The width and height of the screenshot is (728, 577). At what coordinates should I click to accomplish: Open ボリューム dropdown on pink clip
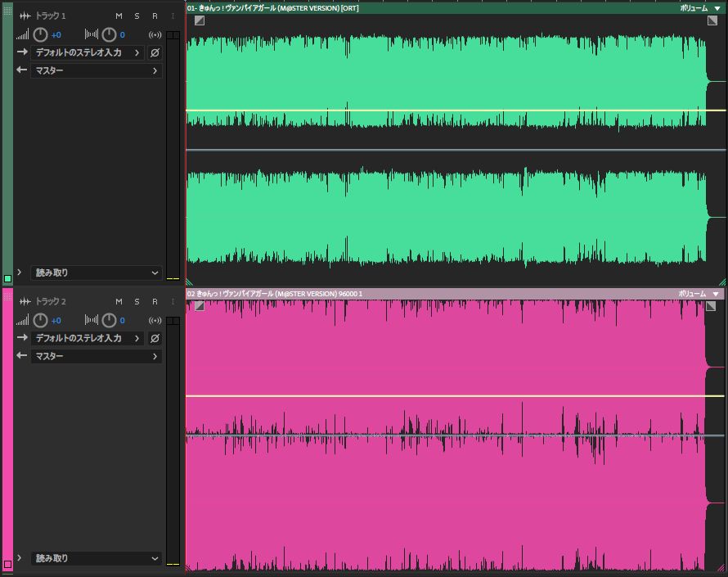pos(699,294)
